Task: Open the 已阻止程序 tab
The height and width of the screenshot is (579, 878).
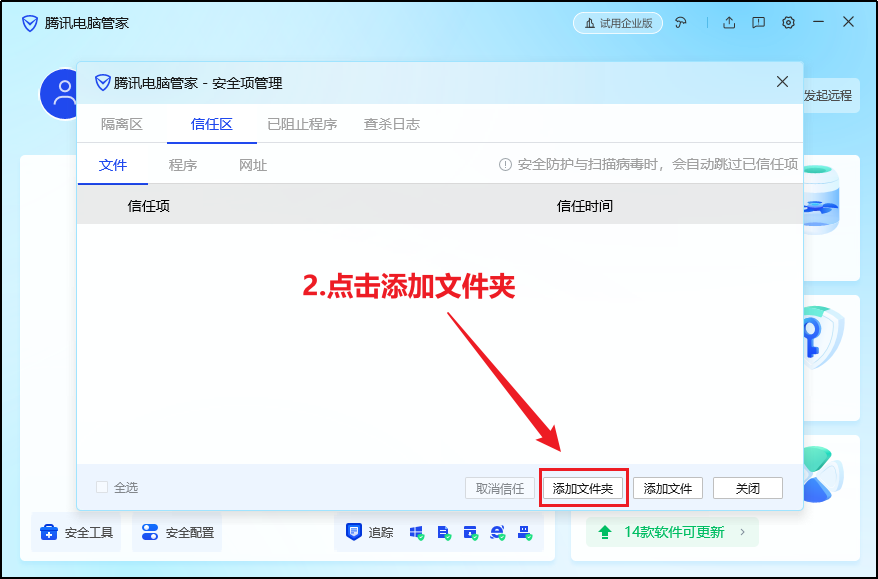Action: coord(302,124)
